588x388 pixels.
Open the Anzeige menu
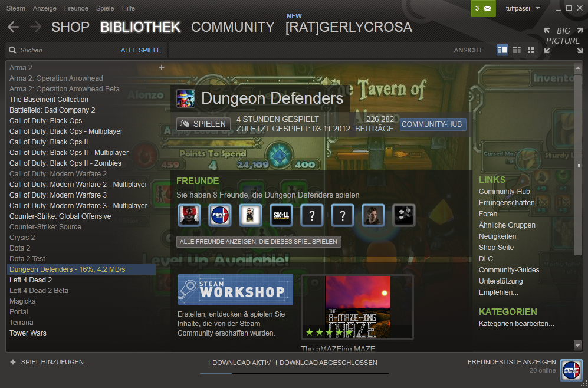[45, 8]
